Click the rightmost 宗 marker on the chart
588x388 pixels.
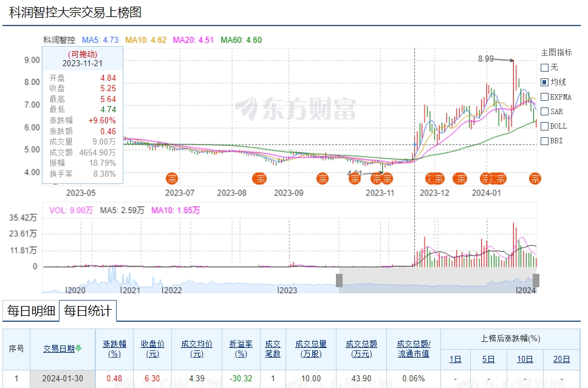coord(535,179)
